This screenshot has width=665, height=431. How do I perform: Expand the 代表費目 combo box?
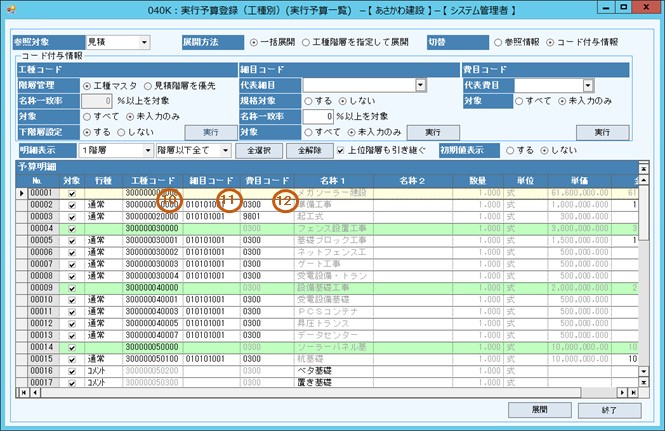click(588, 86)
